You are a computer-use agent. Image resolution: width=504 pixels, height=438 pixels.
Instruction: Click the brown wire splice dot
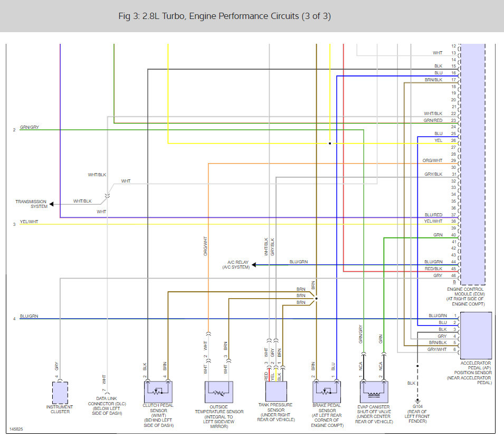[316, 299]
